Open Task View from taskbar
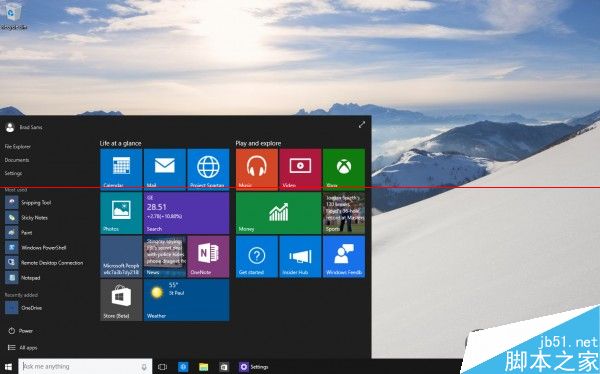Screen dimensions: 600x374 pos(162,367)
